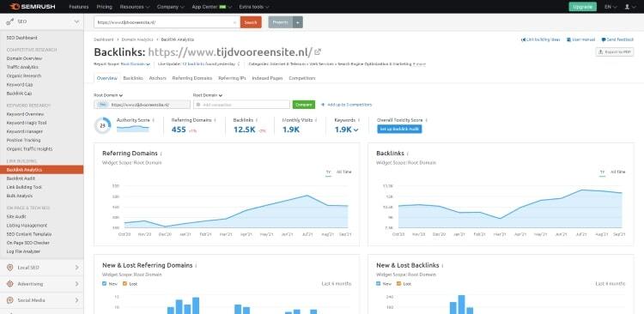Click info icon next to Authority Score
The image size is (644, 314).
[x=153, y=120]
